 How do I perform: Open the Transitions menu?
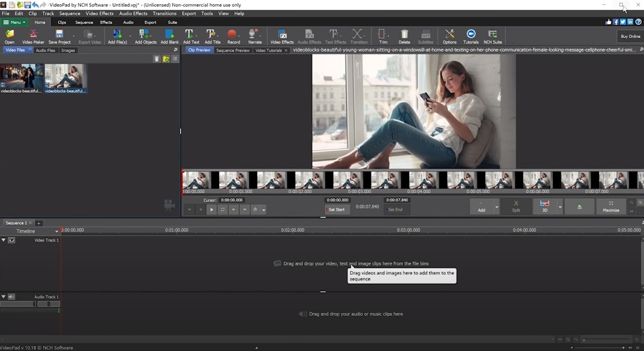pyautogui.click(x=165, y=13)
